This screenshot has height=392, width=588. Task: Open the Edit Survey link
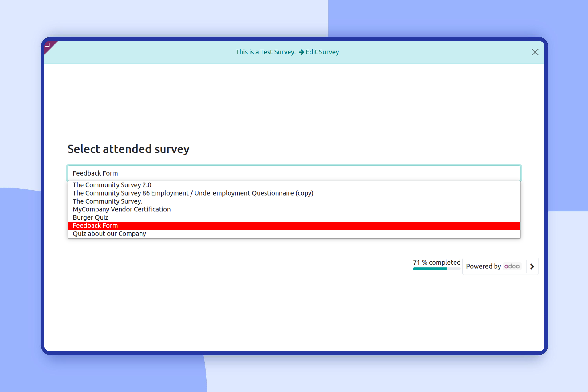point(322,52)
